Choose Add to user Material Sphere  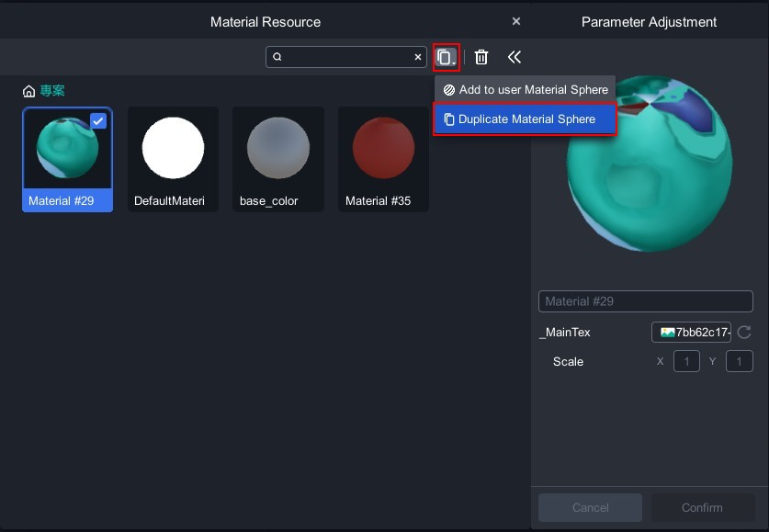click(x=525, y=90)
